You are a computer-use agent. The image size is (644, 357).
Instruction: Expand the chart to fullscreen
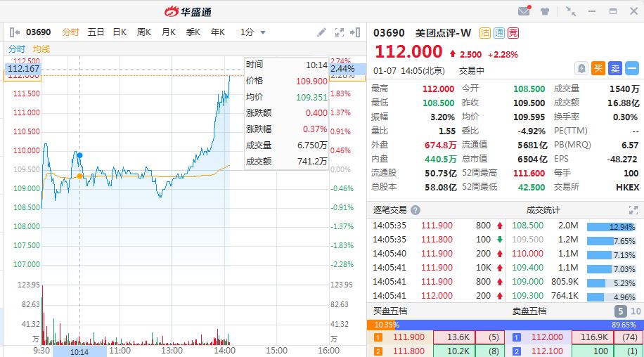coord(340,32)
